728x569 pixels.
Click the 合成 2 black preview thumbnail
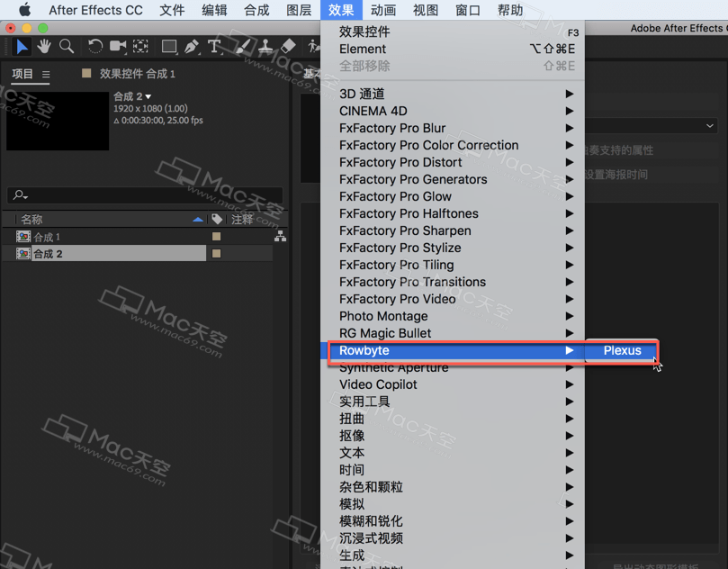58,121
